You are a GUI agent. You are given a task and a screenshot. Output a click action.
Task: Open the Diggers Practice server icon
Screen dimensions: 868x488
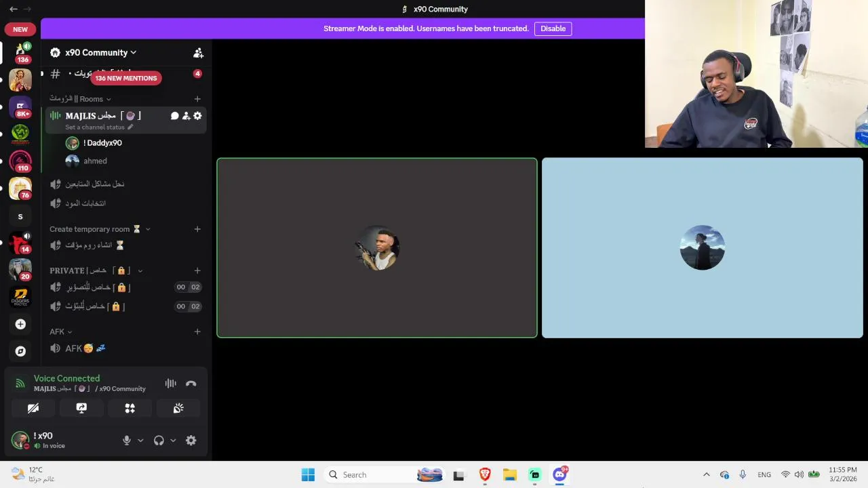click(x=20, y=297)
